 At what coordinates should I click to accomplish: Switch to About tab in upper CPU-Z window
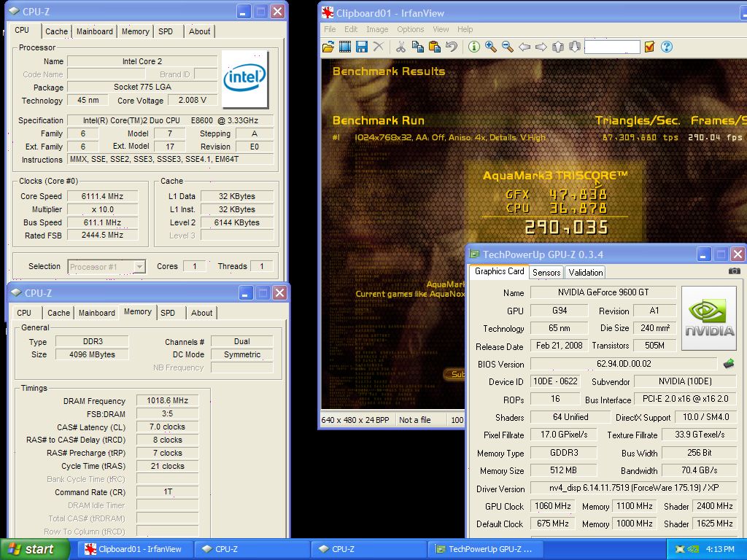(x=199, y=31)
